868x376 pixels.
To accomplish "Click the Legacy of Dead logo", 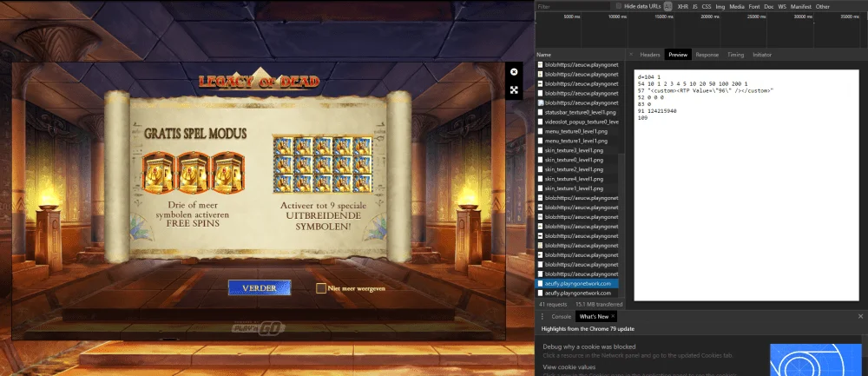I will [259, 81].
